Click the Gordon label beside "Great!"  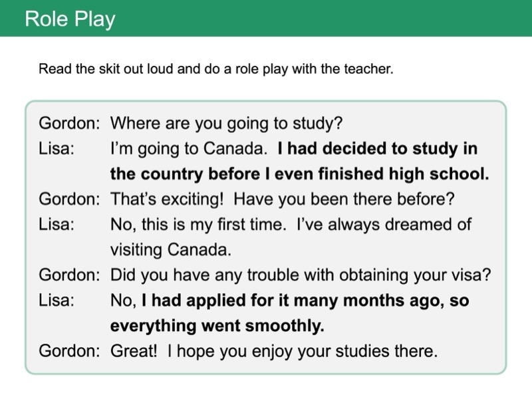70,351
